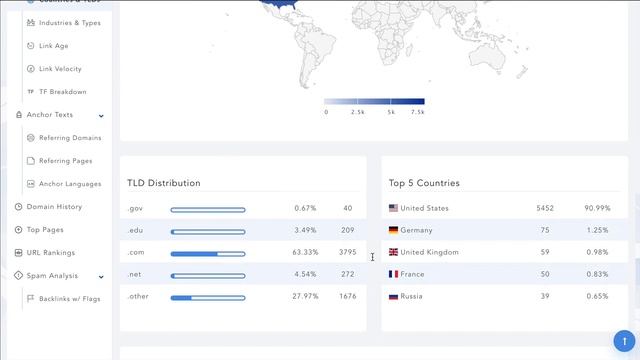Click the Backlinks w/ Flags flag icon
Screen dimensions: 640x360
(31, 299)
